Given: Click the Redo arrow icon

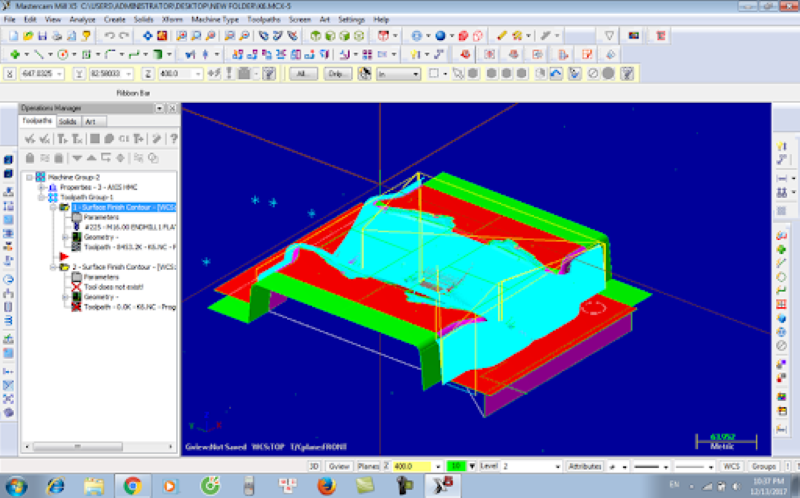Looking at the screenshot, I should [123, 35].
